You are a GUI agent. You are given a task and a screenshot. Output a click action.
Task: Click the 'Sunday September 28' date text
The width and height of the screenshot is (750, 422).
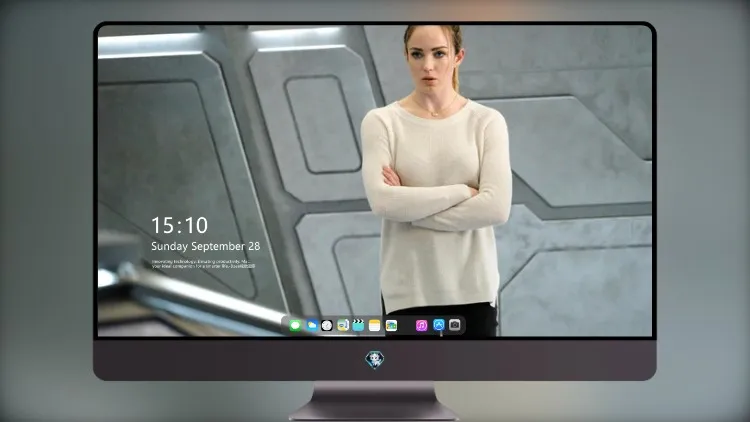click(206, 246)
